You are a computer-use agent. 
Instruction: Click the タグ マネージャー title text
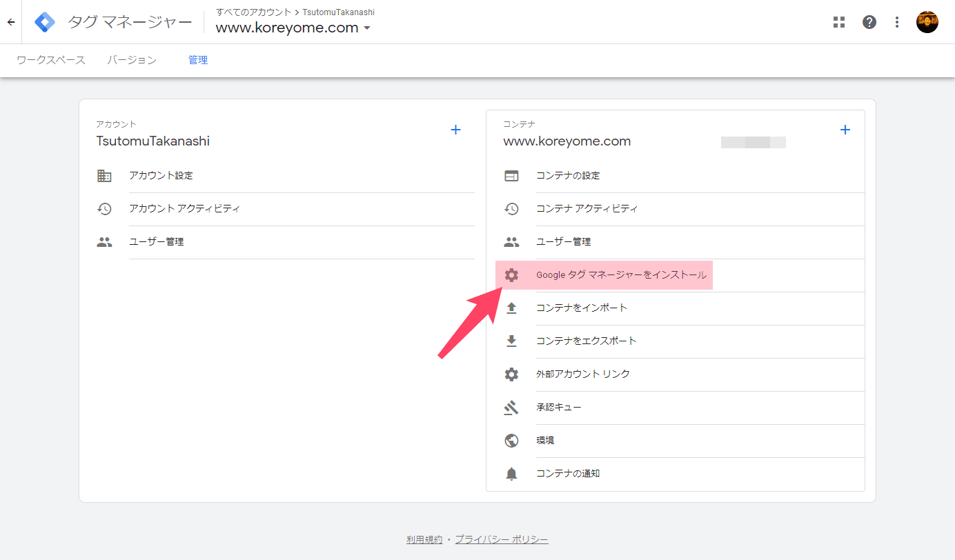click(130, 22)
